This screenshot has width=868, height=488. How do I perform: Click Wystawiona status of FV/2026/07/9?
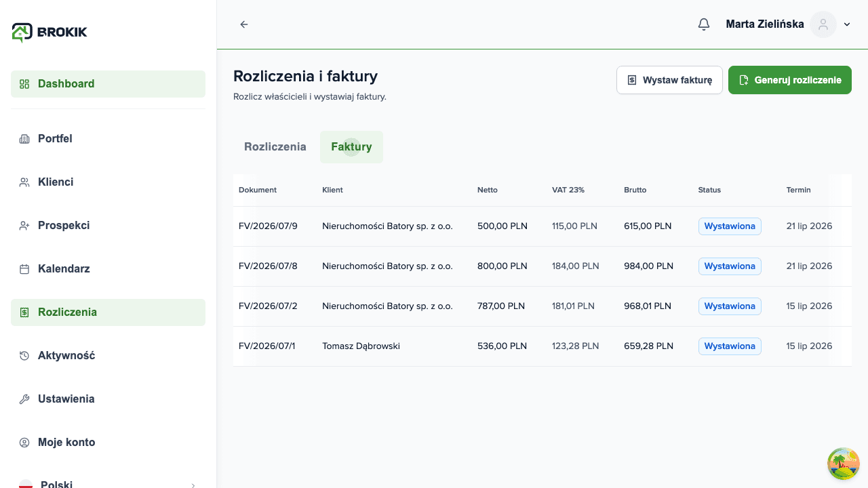pyautogui.click(x=730, y=226)
